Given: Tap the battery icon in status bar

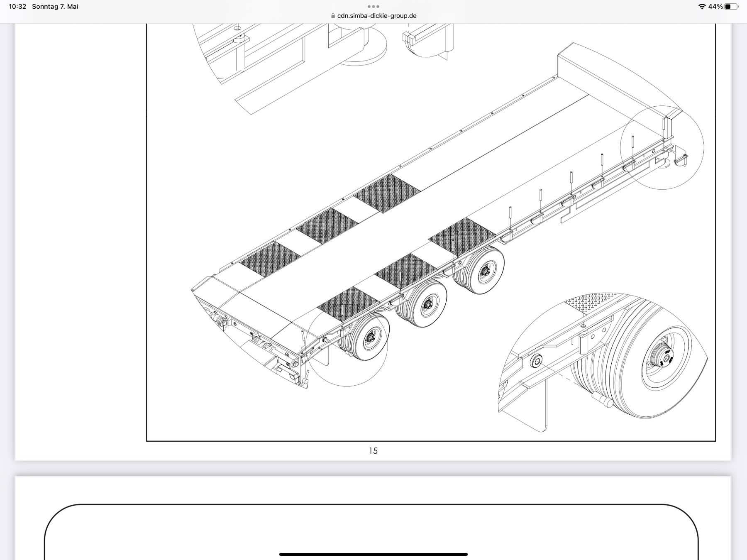Looking at the screenshot, I should tap(731, 7).
